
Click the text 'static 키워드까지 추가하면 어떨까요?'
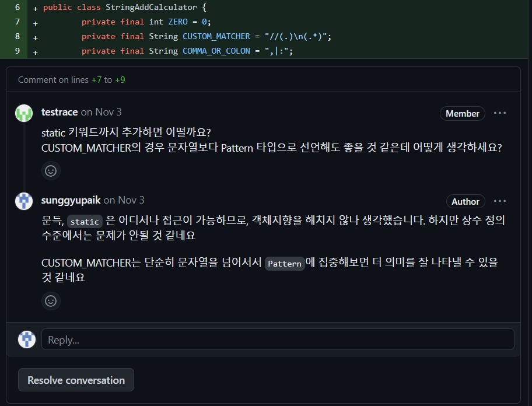(x=126, y=132)
